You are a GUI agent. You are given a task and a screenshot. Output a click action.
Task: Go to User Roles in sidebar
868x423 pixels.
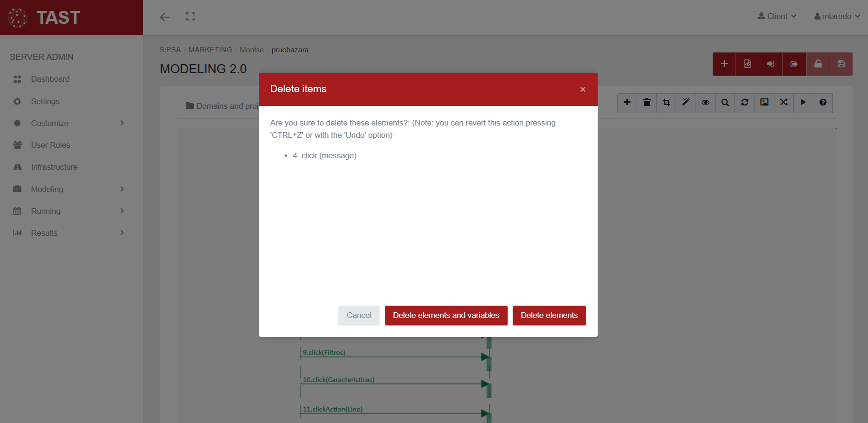[x=50, y=145]
